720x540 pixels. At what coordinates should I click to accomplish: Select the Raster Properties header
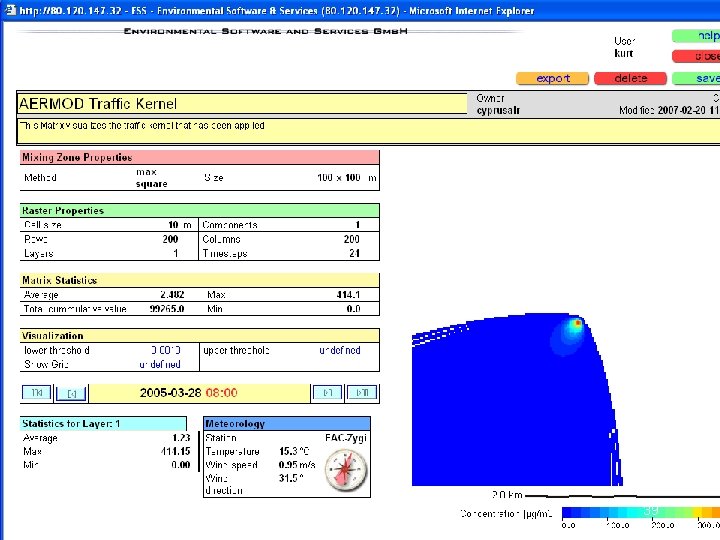(x=200, y=211)
